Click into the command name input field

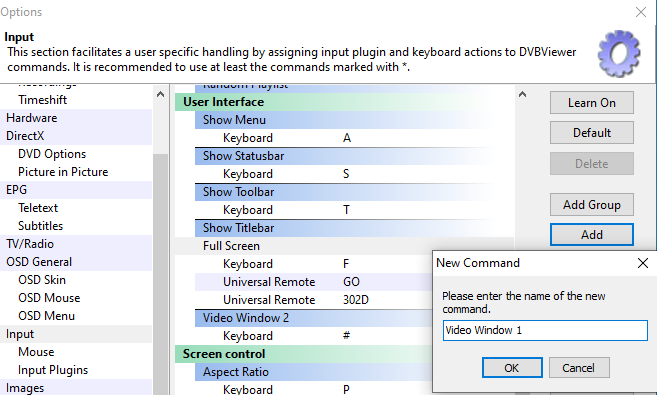[545, 330]
